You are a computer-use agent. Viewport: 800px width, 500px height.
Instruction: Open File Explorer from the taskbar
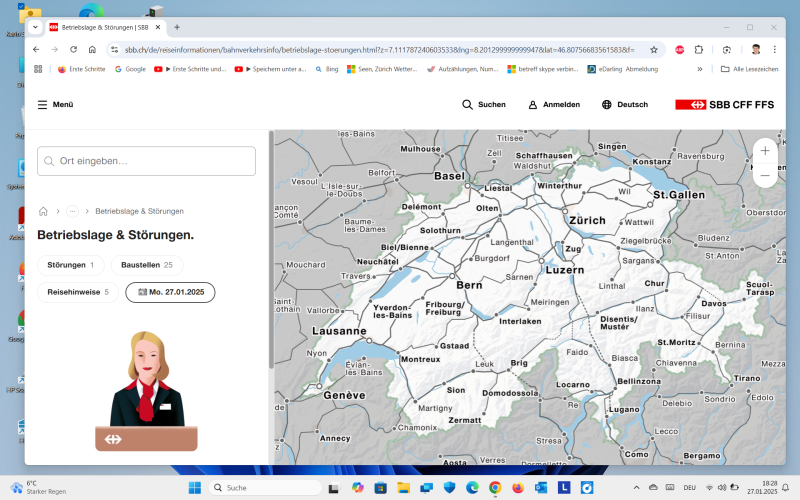tap(403, 488)
